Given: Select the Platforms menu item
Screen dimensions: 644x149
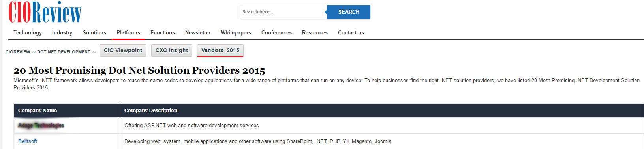Looking at the screenshot, I should pyautogui.click(x=128, y=33).
